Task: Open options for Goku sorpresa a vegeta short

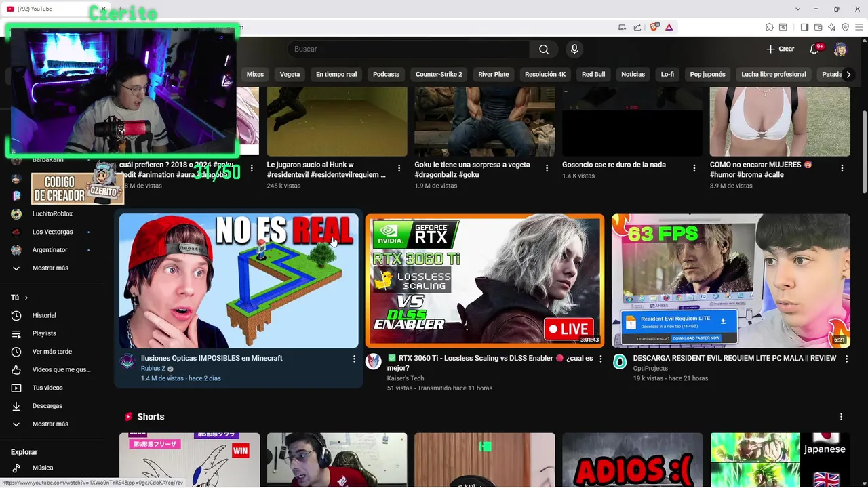Action: tap(547, 168)
